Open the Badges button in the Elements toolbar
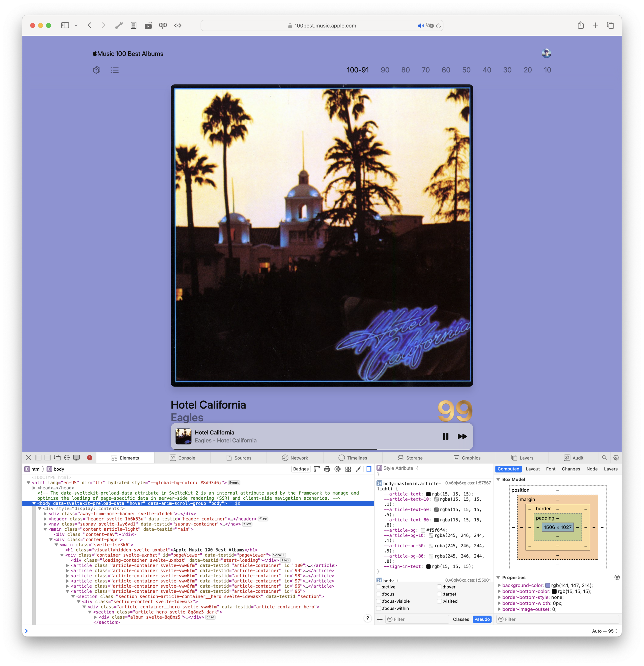 tap(301, 469)
